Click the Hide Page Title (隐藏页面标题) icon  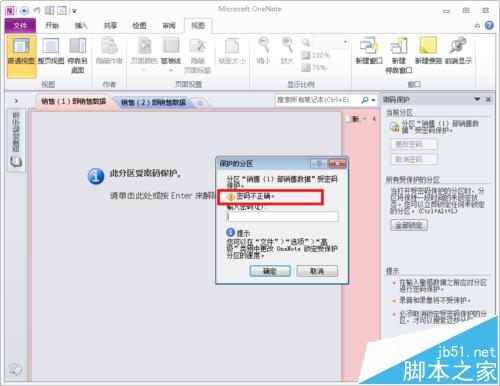(x=197, y=46)
